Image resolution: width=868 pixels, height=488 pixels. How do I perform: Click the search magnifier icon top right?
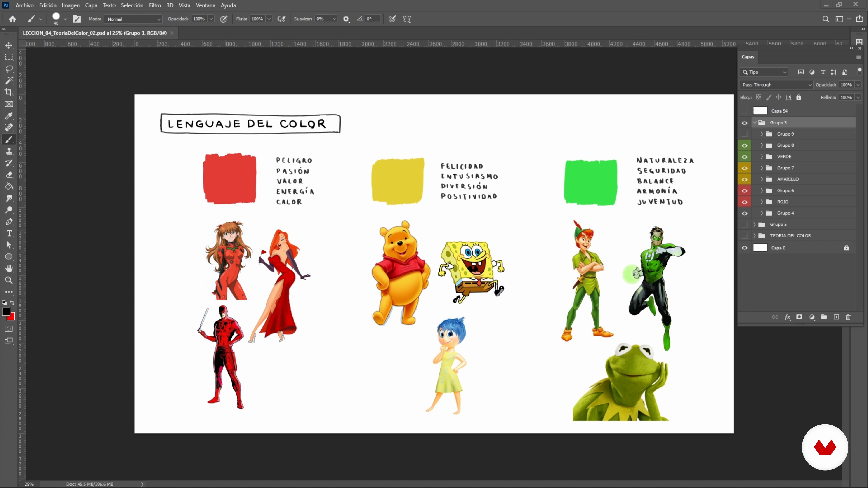click(825, 19)
